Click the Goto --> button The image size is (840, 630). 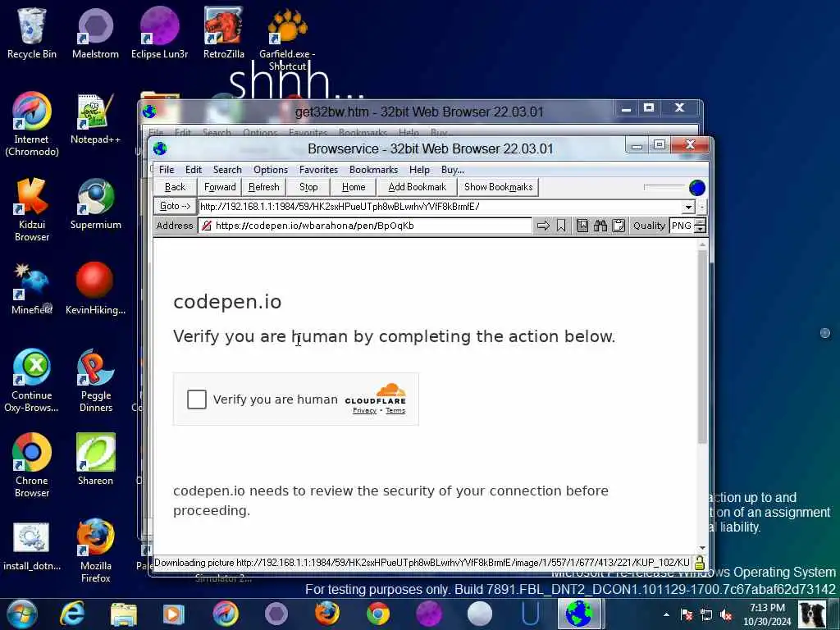click(x=176, y=206)
